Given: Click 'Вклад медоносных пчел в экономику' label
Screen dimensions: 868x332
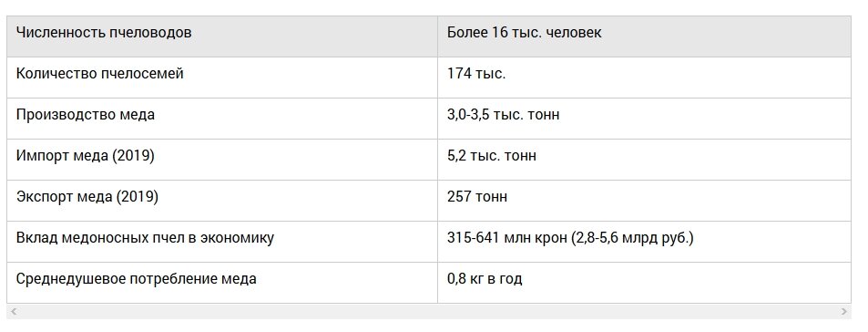Looking at the screenshot, I should [x=145, y=238].
